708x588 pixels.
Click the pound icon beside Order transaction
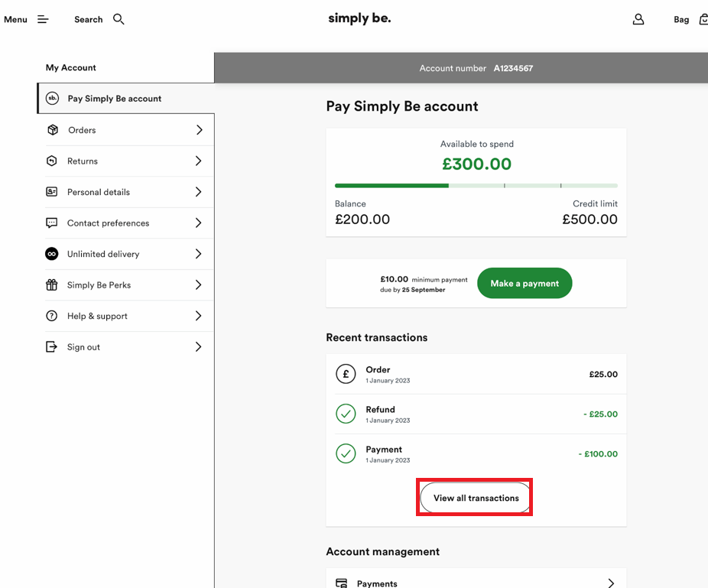(x=346, y=374)
